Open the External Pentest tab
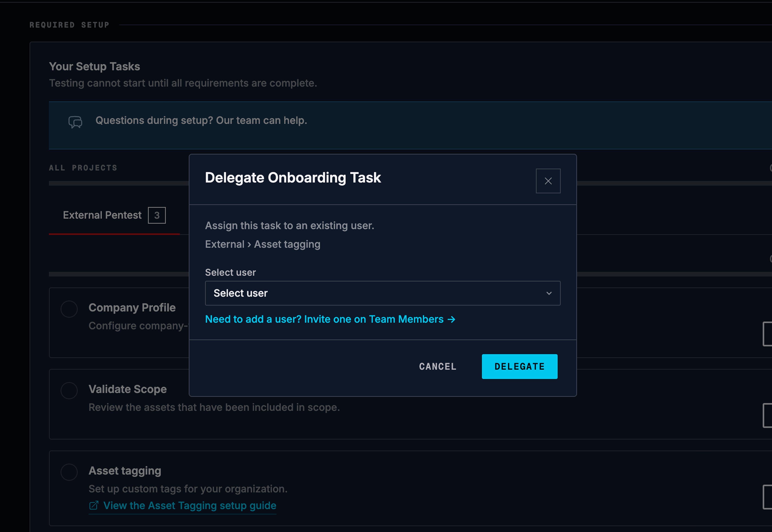 (x=114, y=215)
